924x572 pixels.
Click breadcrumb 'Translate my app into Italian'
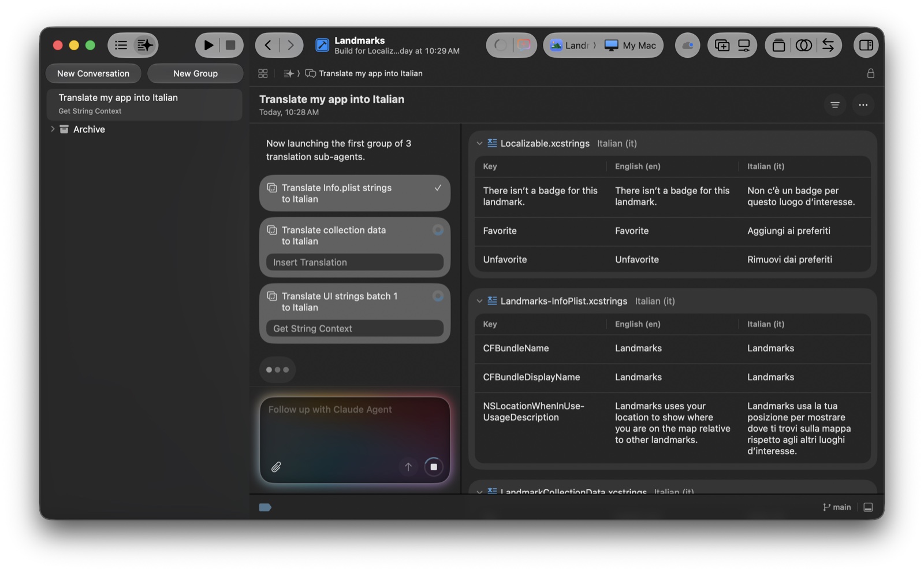(x=370, y=73)
